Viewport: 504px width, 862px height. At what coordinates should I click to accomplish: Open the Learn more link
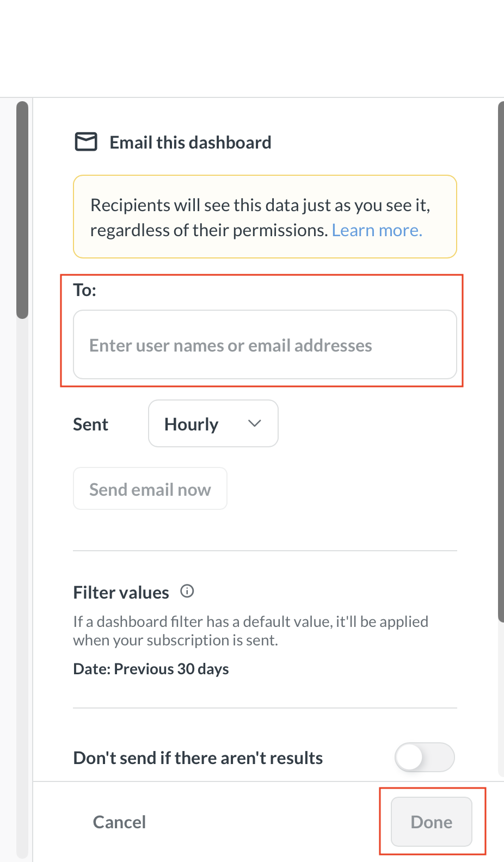pyautogui.click(x=377, y=230)
